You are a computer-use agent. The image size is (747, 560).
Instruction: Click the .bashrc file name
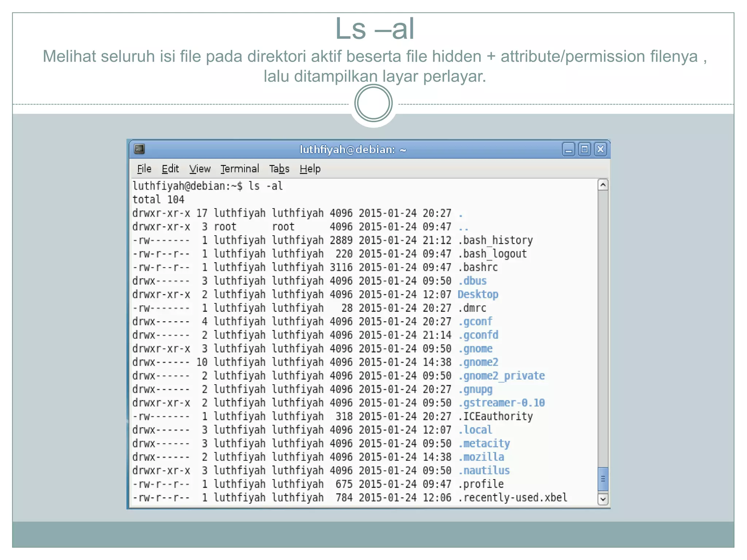(478, 267)
